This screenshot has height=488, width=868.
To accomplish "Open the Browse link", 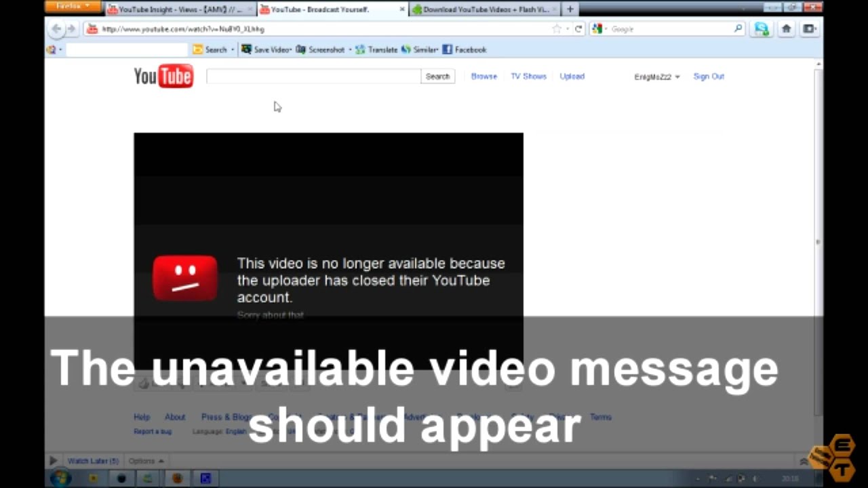I will point(484,77).
